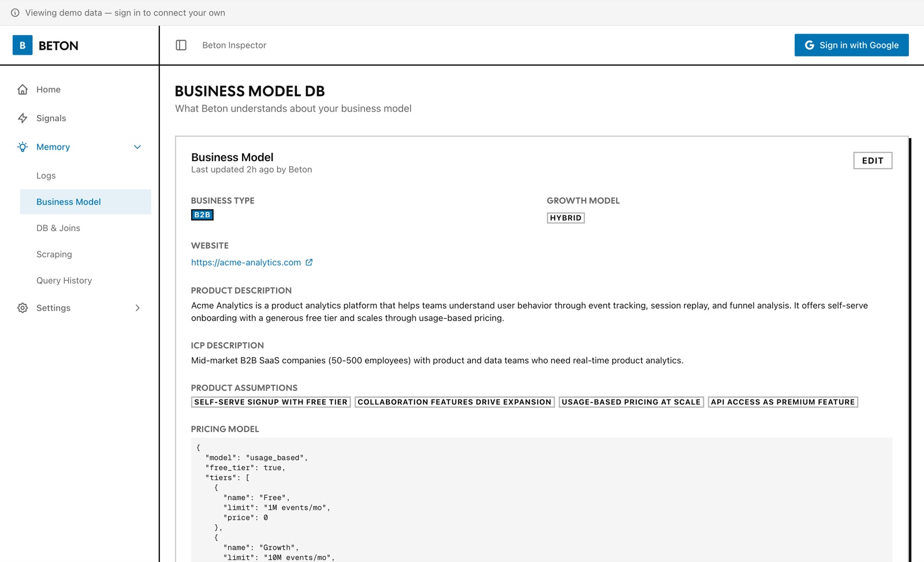Click the "name": "Free" JSON line
Screen dimensions: 924x562
click(256, 498)
